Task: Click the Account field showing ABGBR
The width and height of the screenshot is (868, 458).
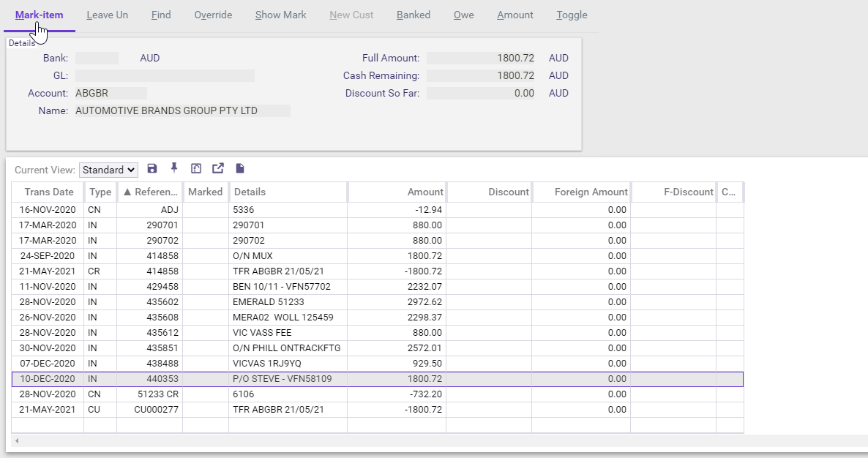Action: pyautogui.click(x=111, y=94)
